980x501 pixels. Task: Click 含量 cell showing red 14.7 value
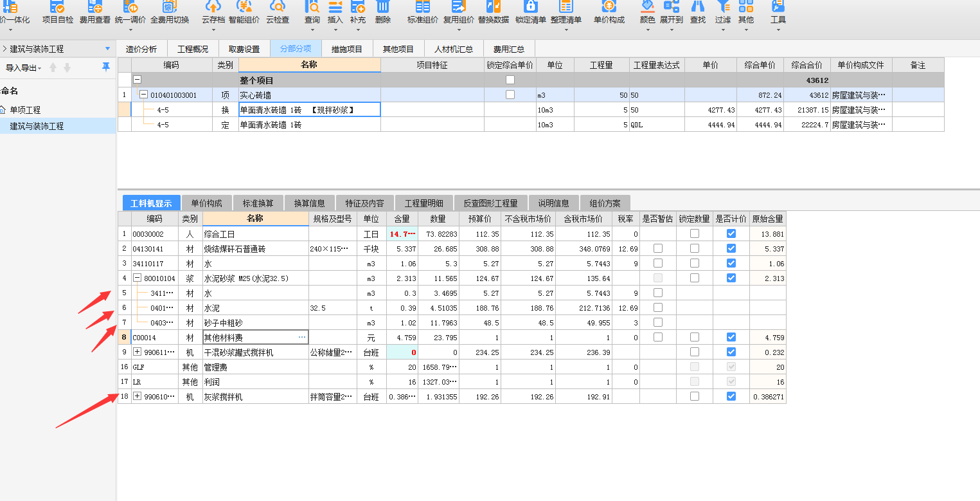coord(402,234)
